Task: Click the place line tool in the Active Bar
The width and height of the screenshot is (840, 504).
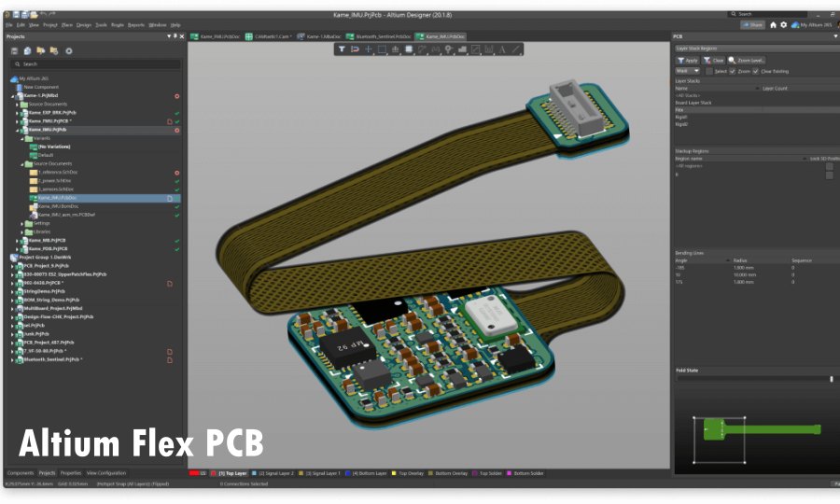Action: (x=515, y=49)
